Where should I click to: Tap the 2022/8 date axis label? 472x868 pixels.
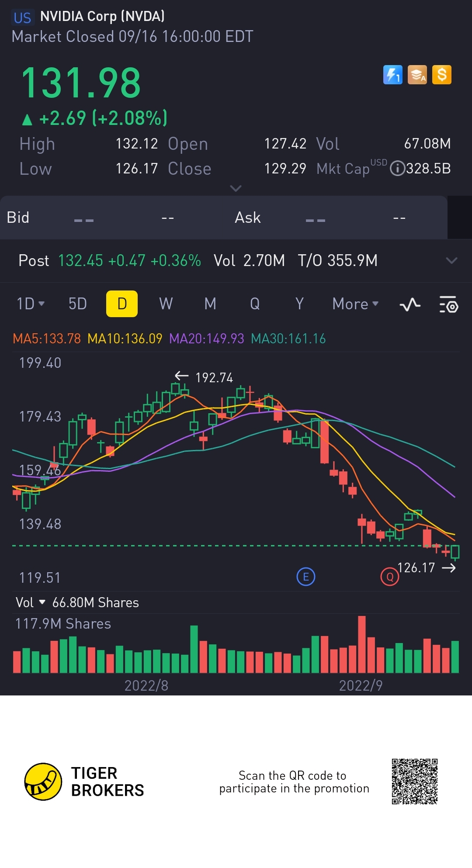(146, 685)
